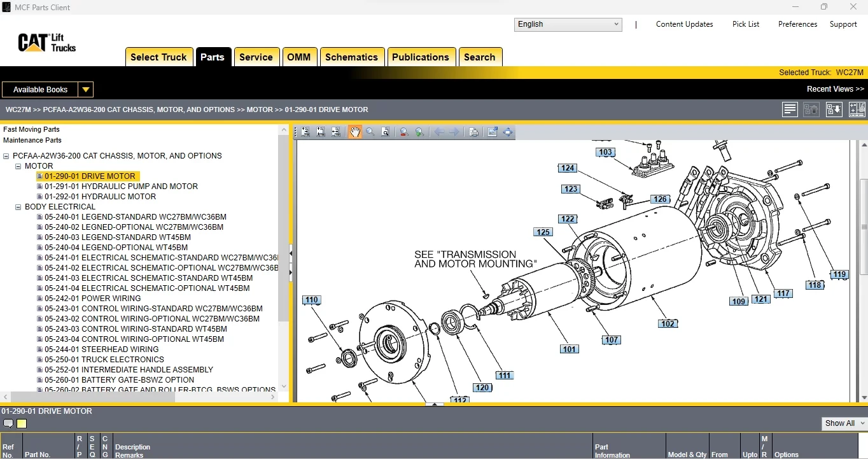The image size is (868, 459).
Task: Click the text lines list view icon
Action: 790,109
